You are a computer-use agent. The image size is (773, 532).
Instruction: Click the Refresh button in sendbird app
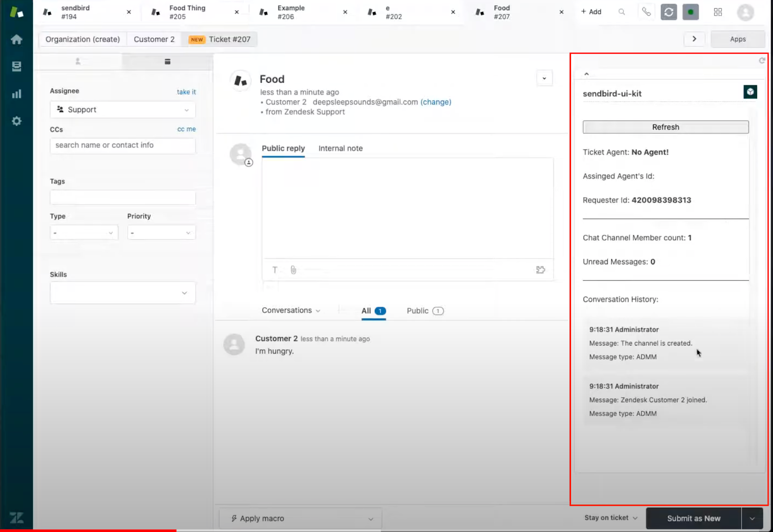[x=666, y=127]
